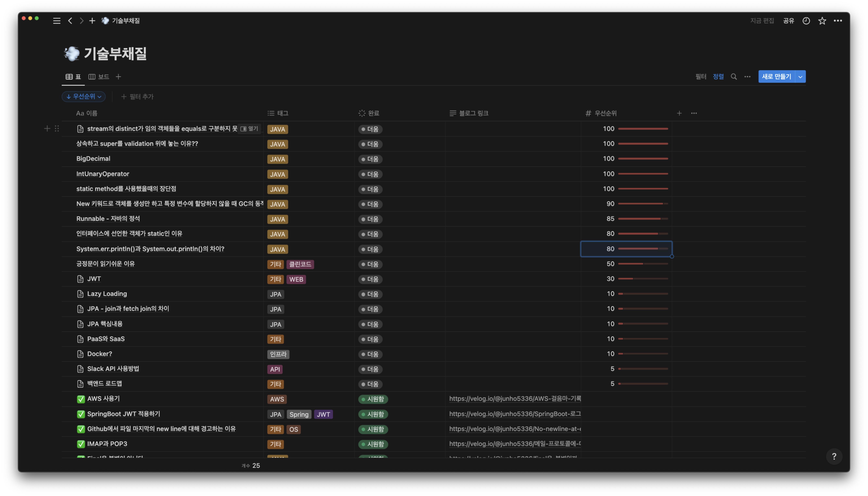Screen dimensions: 868x496
Task: Expand the 우선순위 sort dropdown pill
Action: [84, 97]
